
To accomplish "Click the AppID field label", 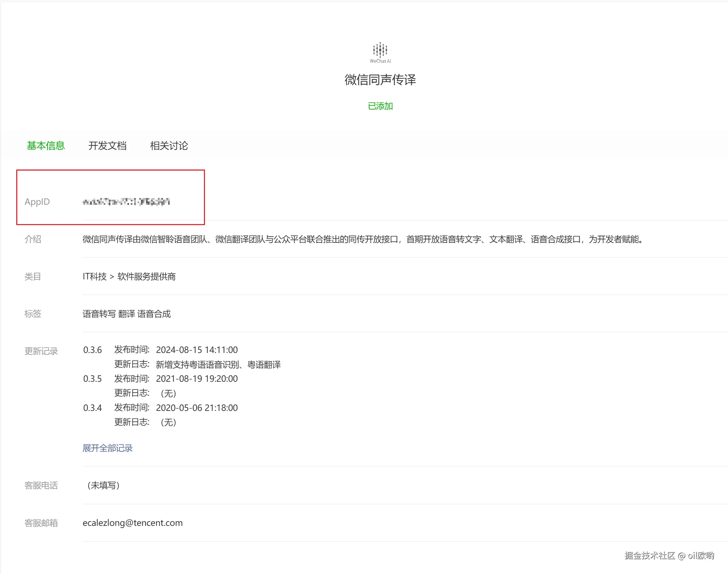I will point(37,202).
